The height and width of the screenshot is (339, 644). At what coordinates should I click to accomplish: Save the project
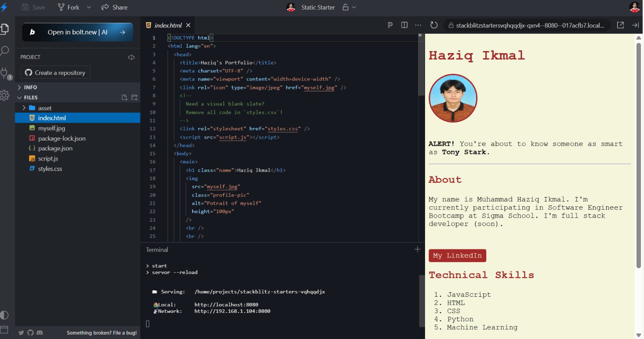(33, 7)
